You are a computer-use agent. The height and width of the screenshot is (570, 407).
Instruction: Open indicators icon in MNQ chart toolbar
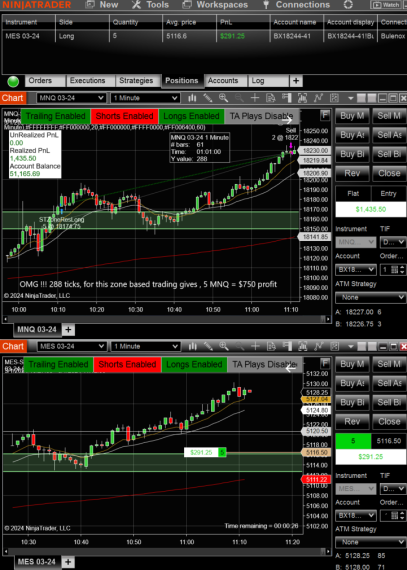(318, 98)
